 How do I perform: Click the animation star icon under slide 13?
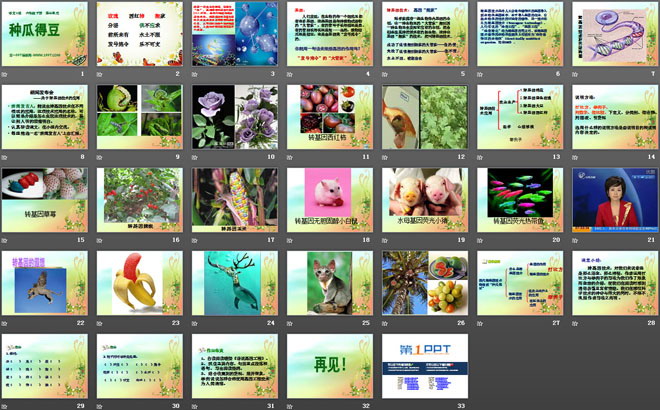pyautogui.click(x=480, y=157)
